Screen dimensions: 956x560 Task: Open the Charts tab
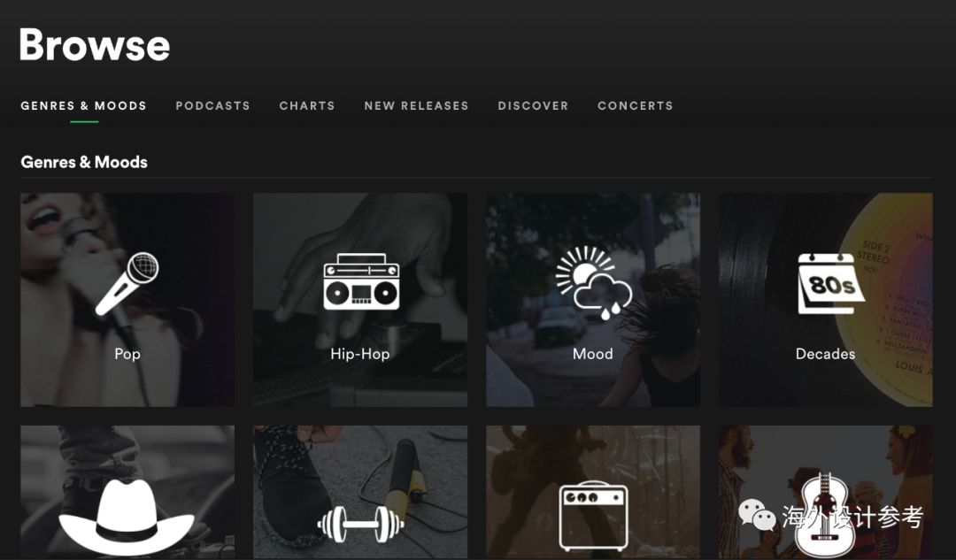pos(307,105)
